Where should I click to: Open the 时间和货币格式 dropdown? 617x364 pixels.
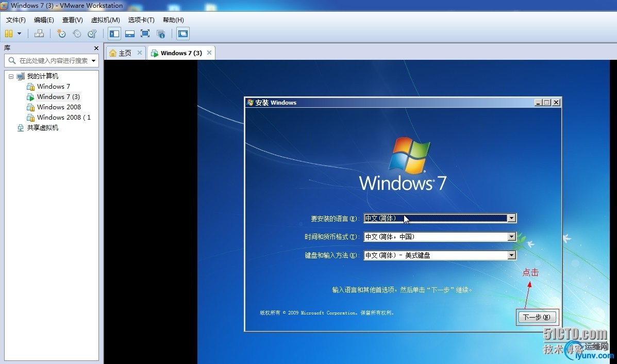[511, 237]
